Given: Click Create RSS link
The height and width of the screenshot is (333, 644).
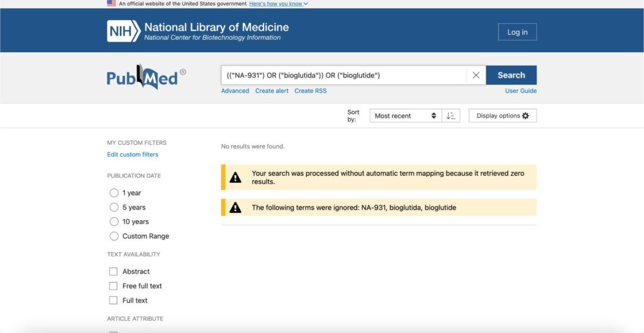Looking at the screenshot, I should [x=311, y=91].
